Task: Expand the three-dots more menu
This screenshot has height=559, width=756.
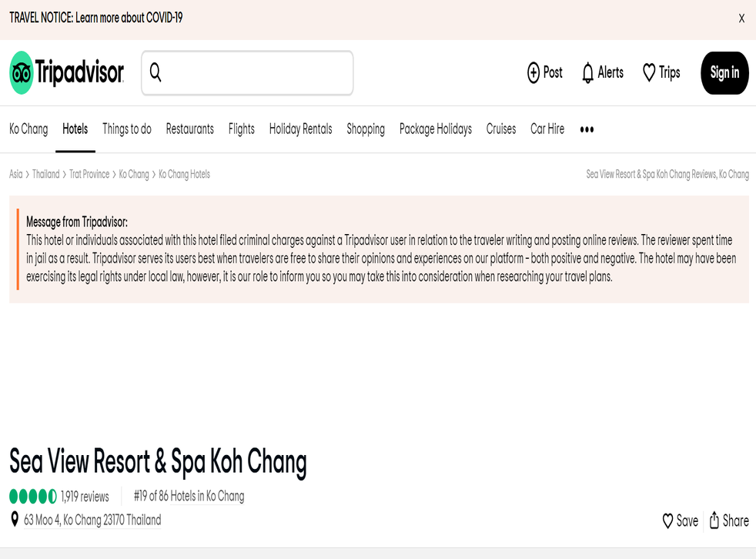Action: 587,129
